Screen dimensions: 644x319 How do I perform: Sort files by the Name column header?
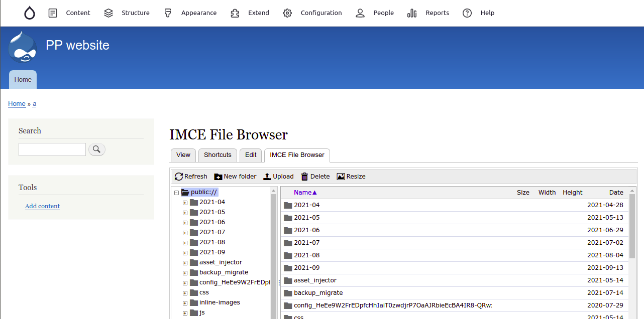pyautogui.click(x=303, y=192)
